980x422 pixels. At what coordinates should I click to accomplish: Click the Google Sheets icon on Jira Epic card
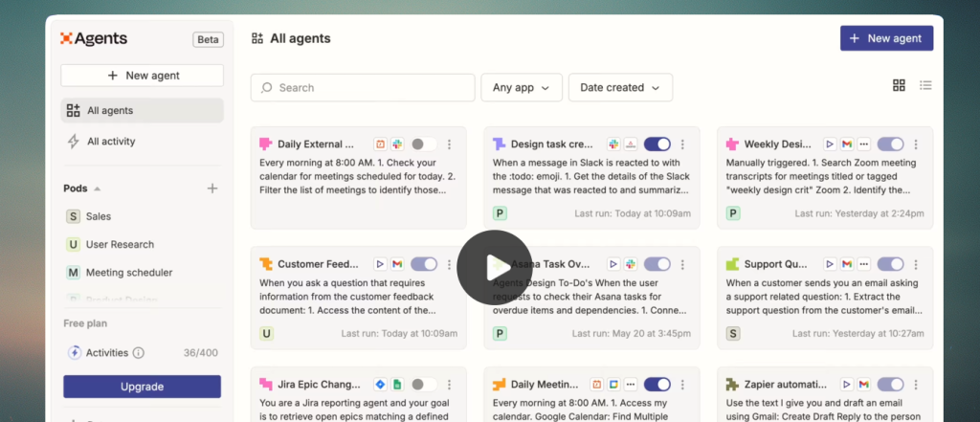coord(397,385)
